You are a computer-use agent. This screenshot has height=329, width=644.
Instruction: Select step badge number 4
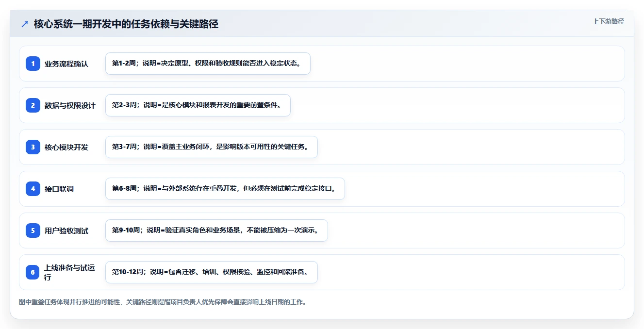[x=33, y=189]
